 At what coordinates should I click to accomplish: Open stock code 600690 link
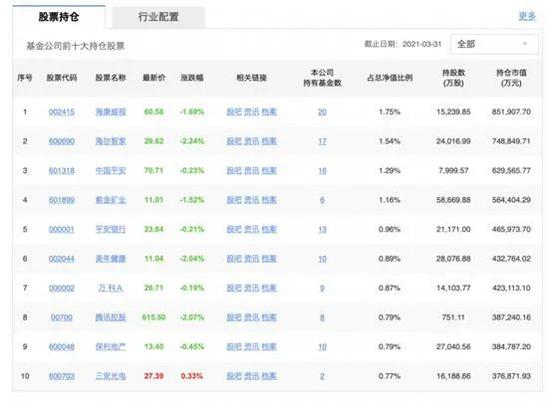[61, 141]
